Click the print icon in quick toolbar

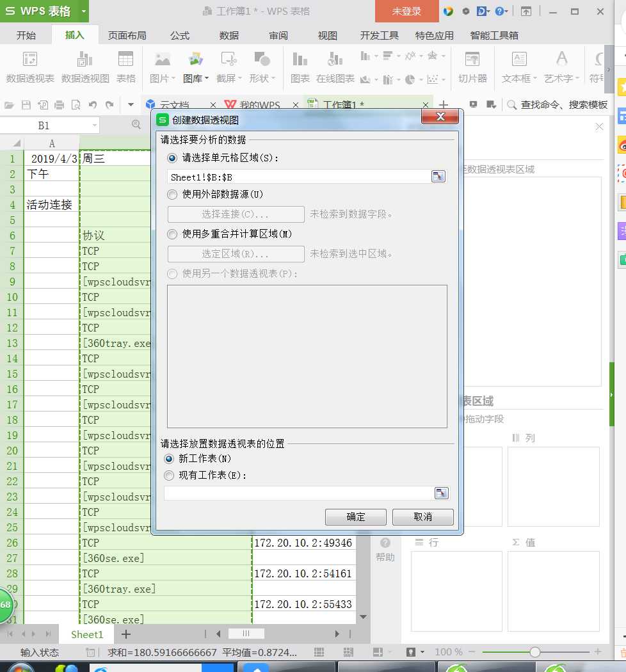coord(59,105)
